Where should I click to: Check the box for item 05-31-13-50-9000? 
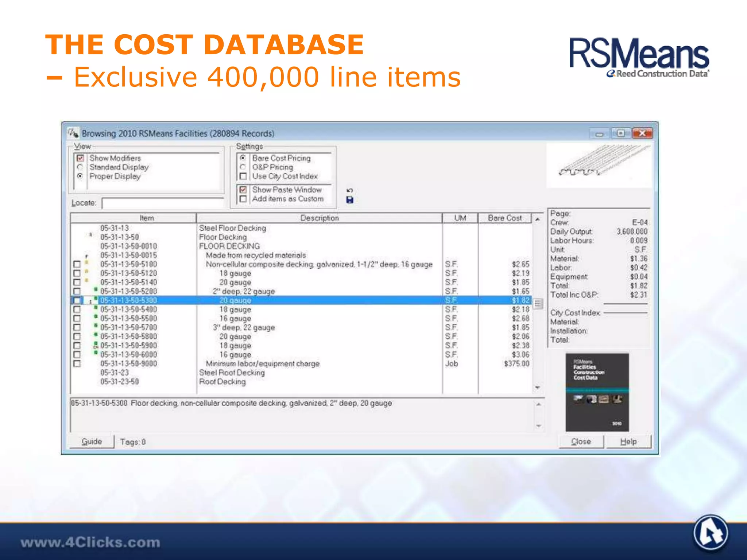click(77, 363)
